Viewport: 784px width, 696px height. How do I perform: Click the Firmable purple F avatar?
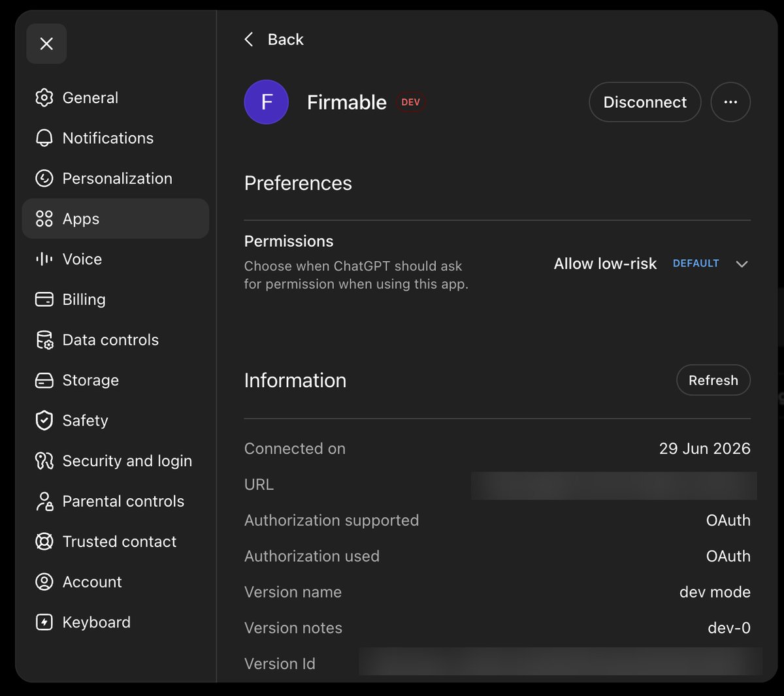267,102
